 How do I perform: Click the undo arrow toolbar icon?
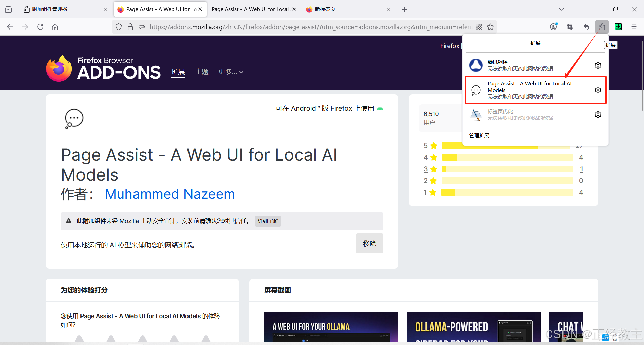586,27
